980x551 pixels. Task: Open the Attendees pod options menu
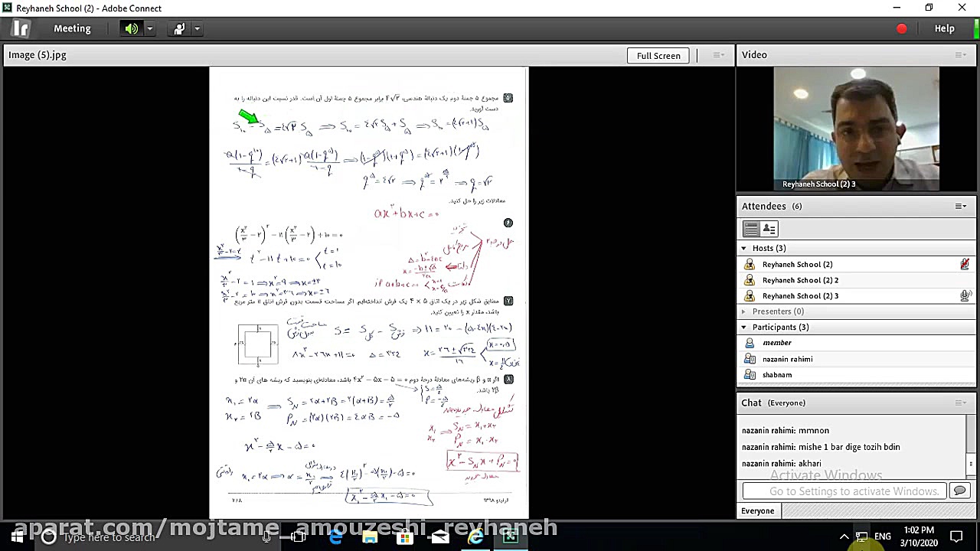tap(960, 207)
